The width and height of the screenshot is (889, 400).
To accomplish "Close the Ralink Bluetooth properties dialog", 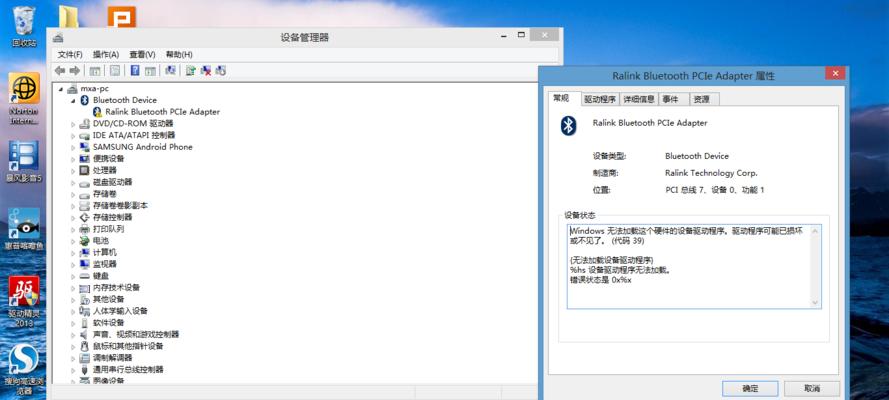I will point(835,74).
